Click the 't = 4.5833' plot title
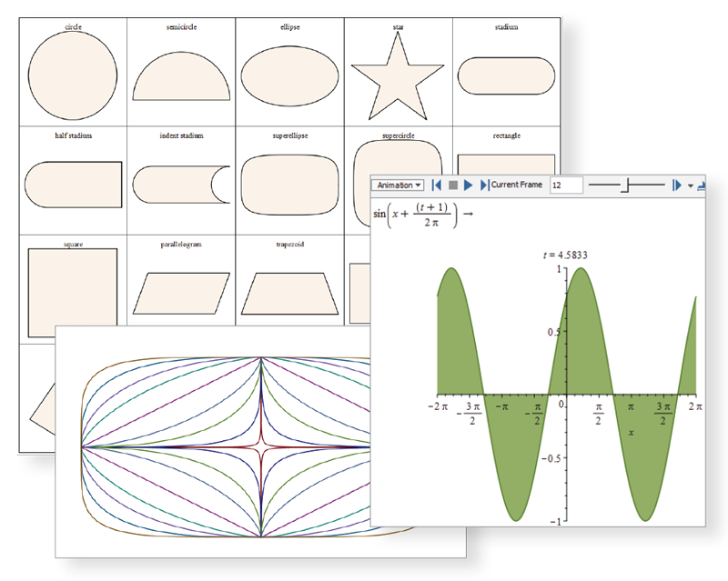This screenshot has width=728, height=581. click(565, 255)
